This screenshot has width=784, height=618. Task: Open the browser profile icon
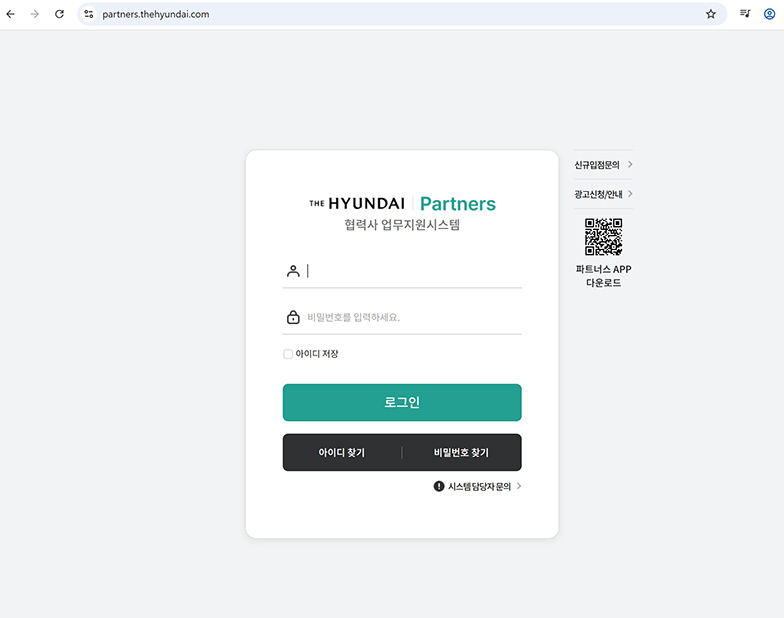(x=769, y=14)
